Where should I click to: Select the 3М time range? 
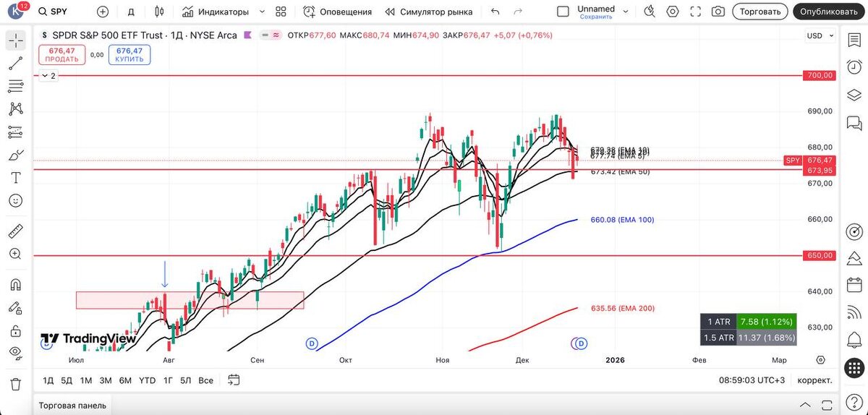[x=106, y=380]
